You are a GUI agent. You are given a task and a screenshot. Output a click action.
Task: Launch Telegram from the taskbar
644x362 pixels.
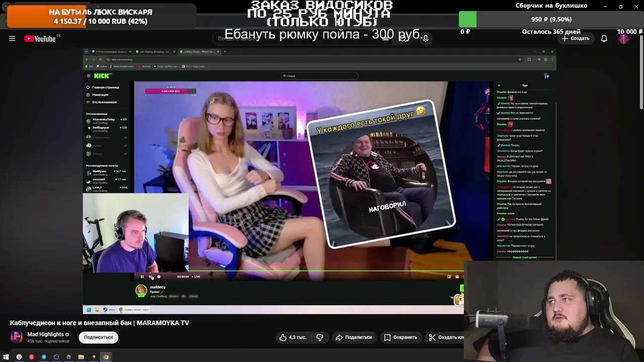[x=44, y=357]
